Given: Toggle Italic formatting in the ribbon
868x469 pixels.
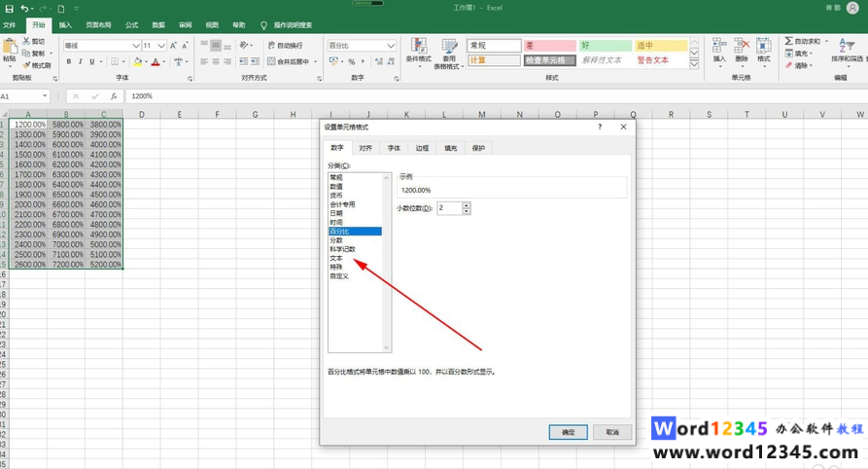Looking at the screenshot, I should pyautogui.click(x=82, y=62).
